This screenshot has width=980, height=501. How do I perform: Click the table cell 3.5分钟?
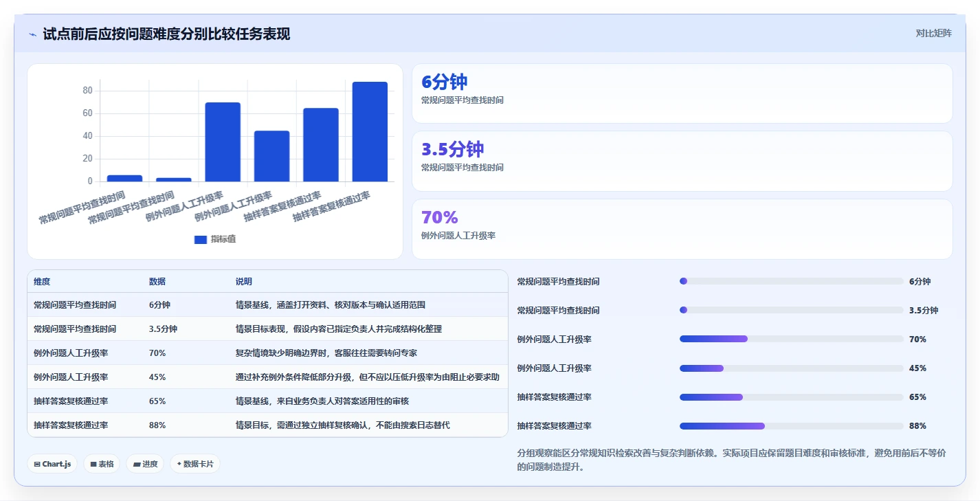click(163, 329)
